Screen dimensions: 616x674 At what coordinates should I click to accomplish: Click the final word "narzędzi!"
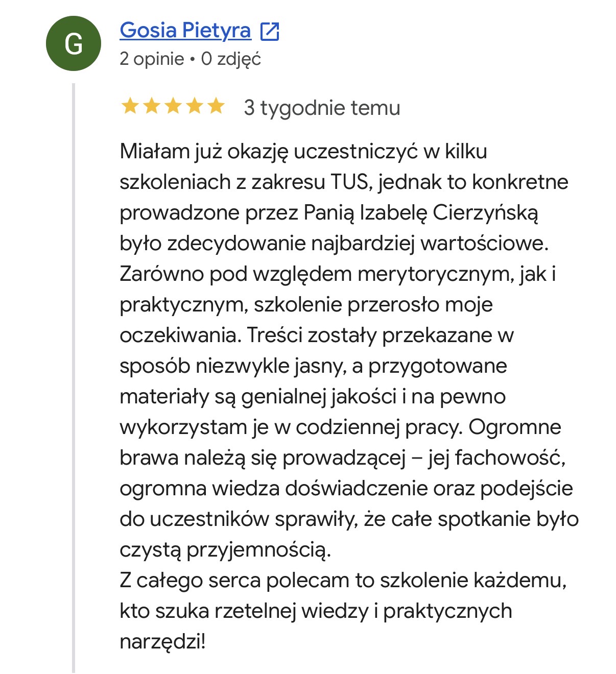pos(162,642)
